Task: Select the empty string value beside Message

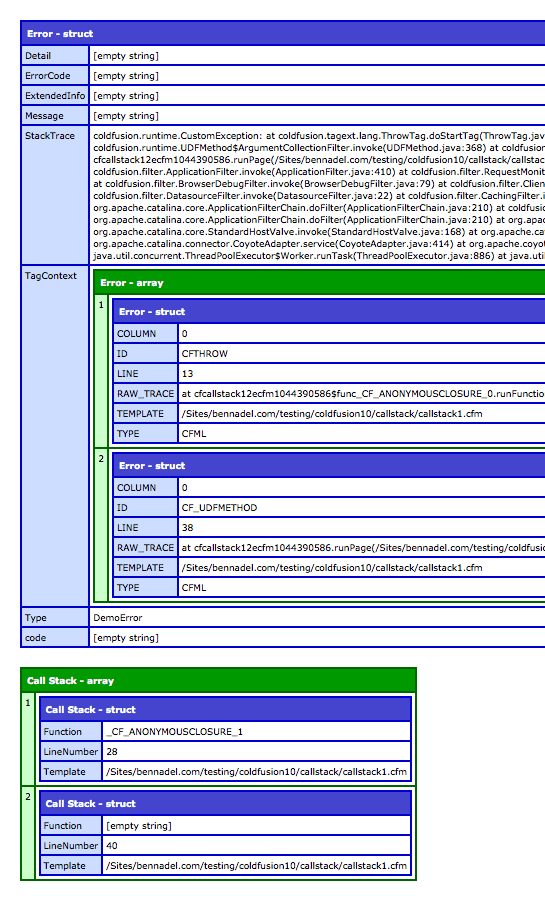Action: point(126,116)
